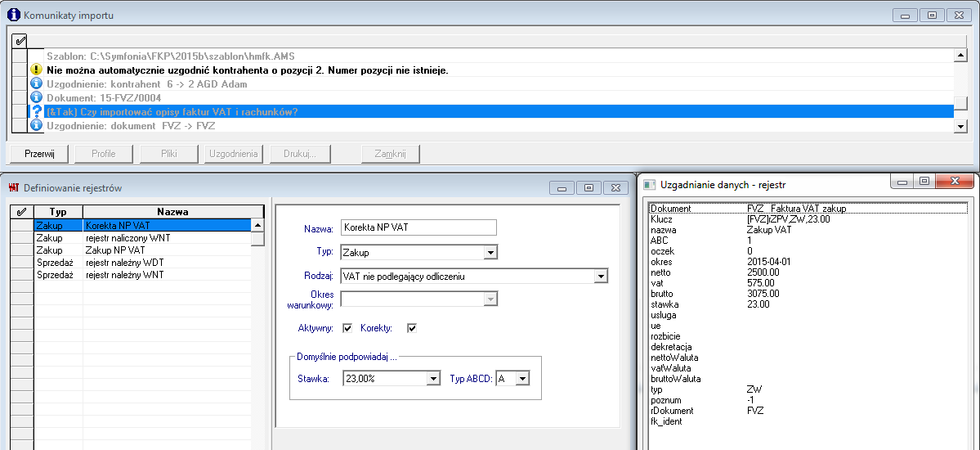
Task: Click the checkmark header icon in Komunikaty importu list
Action: pyautogui.click(x=20, y=41)
